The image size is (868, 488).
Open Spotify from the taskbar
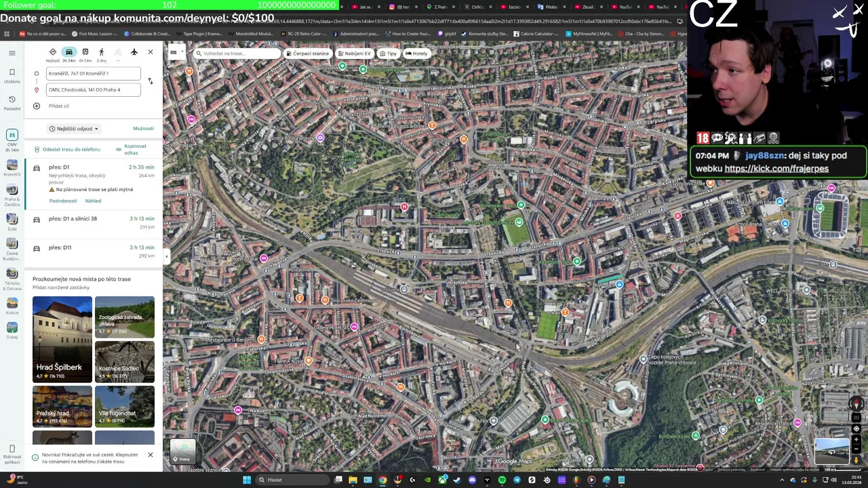click(502, 480)
